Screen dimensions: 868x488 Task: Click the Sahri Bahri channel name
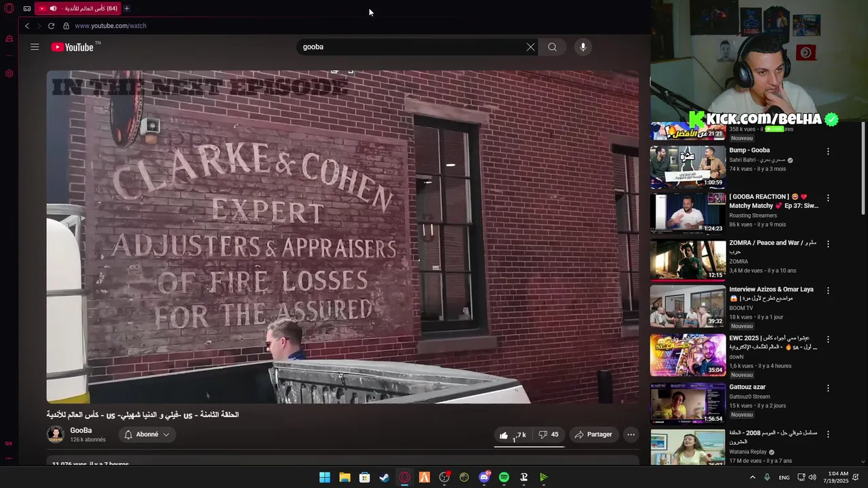[757, 160]
